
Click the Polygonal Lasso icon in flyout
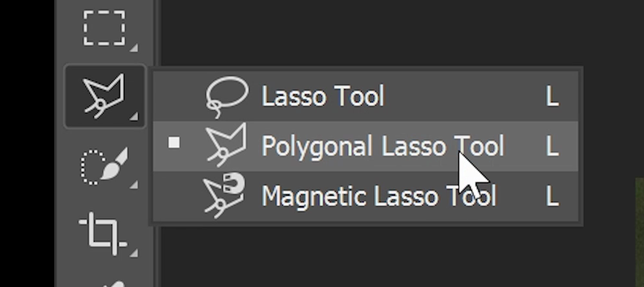point(226,145)
